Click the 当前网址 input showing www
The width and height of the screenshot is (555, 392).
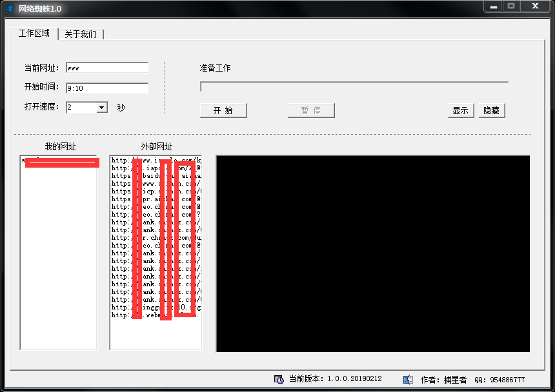pos(107,67)
